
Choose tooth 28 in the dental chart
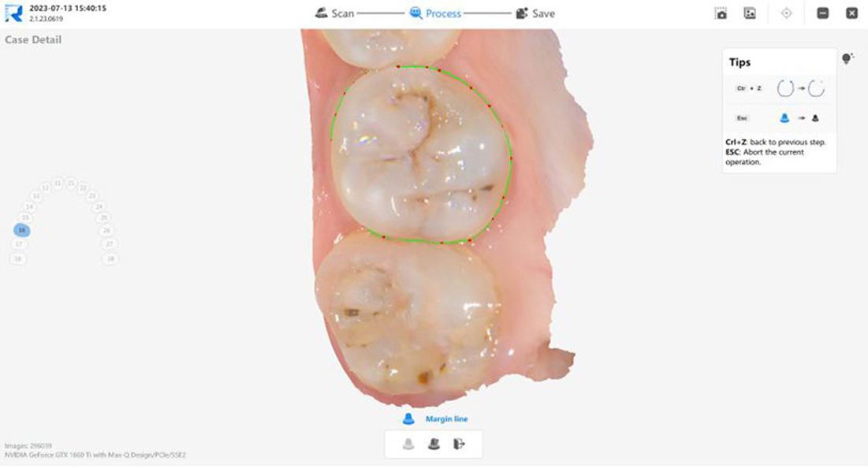point(110,258)
